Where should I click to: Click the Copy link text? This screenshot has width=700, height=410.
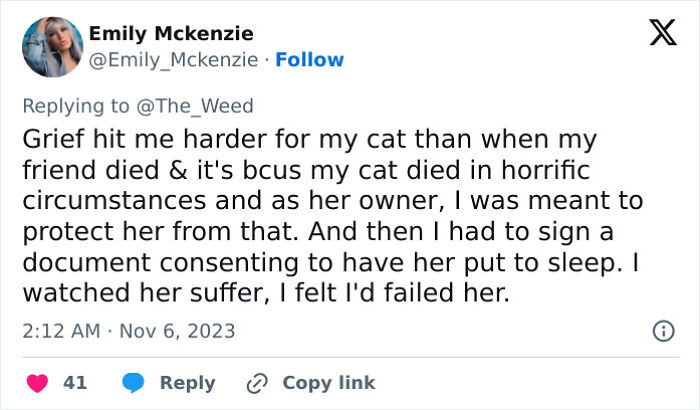[329, 383]
